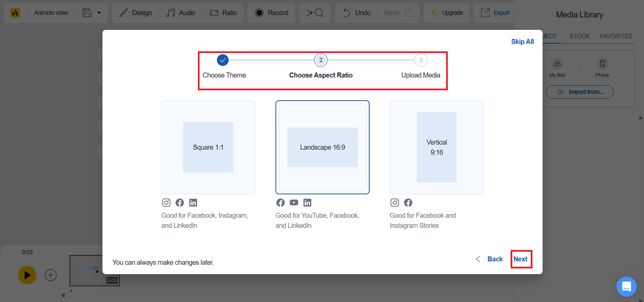Click the Animoto logo icon

pos(15,13)
